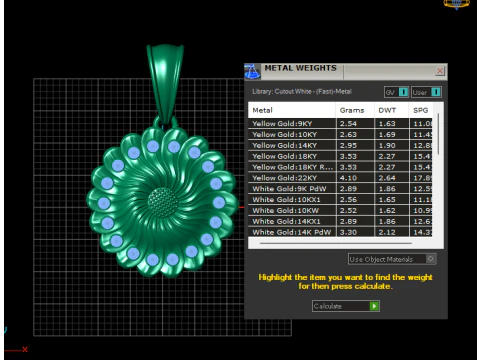Select the Yellow Gold:22KY row

point(340,178)
